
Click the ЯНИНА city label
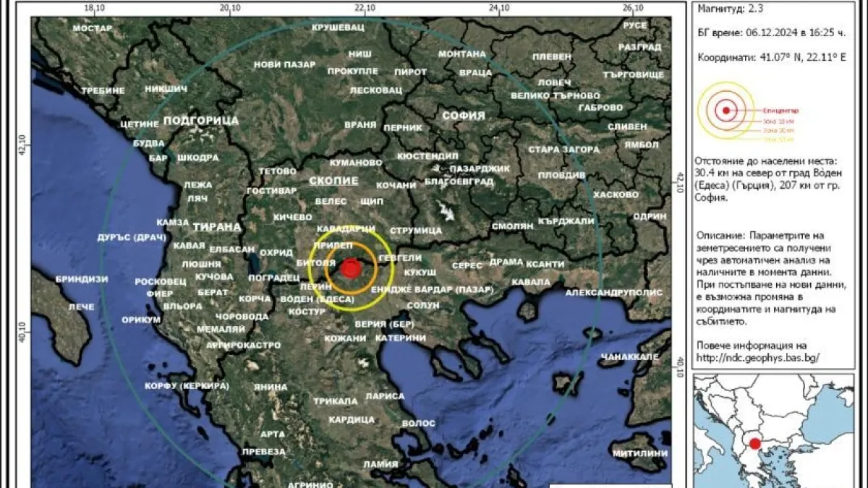271,387
